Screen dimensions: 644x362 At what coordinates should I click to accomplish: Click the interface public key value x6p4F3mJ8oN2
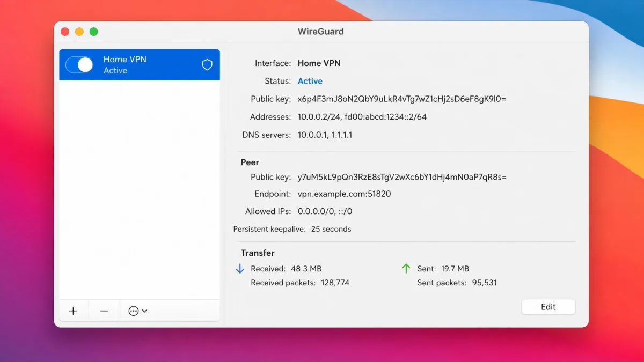pyautogui.click(x=402, y=99)
